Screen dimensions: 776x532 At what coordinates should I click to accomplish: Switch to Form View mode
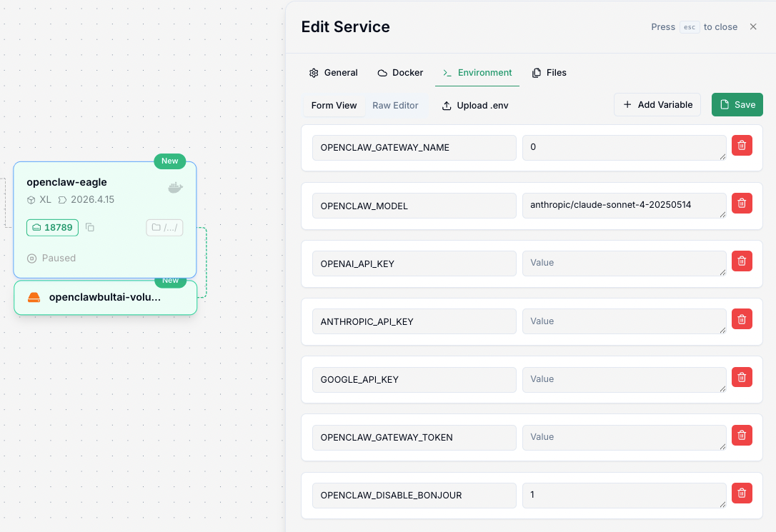pyautogui.click(x=334, y=106)
